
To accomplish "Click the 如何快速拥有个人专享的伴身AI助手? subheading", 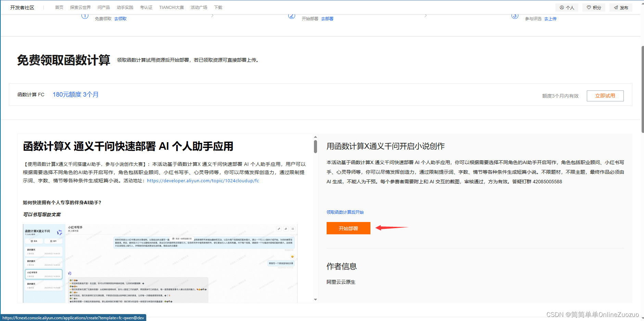I will (62, 202).
